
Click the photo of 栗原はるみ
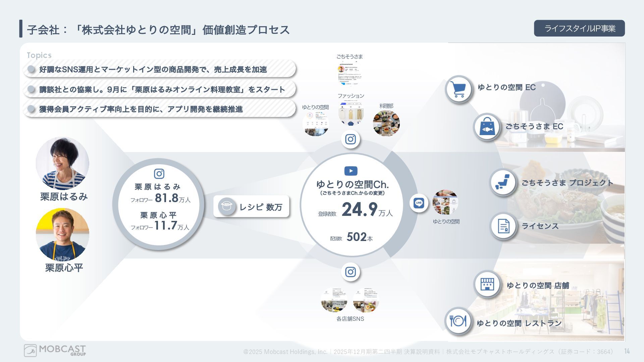62,163
